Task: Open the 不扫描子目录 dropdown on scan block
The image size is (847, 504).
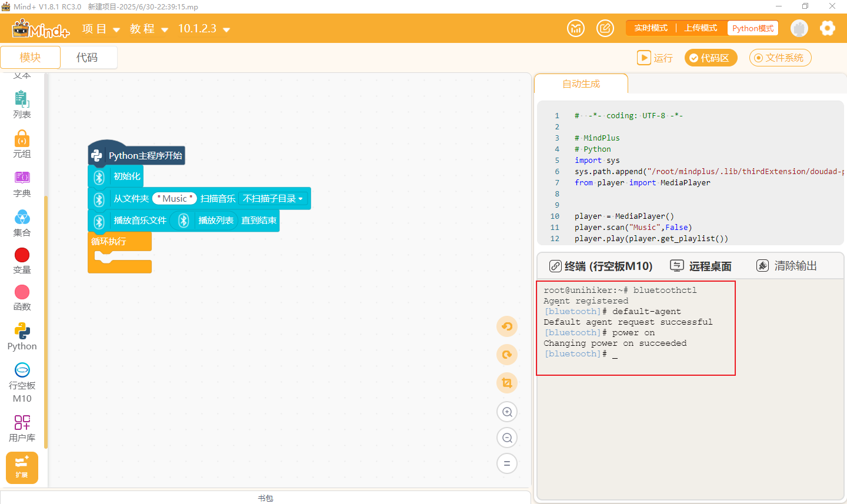Action: click(274, 199)
